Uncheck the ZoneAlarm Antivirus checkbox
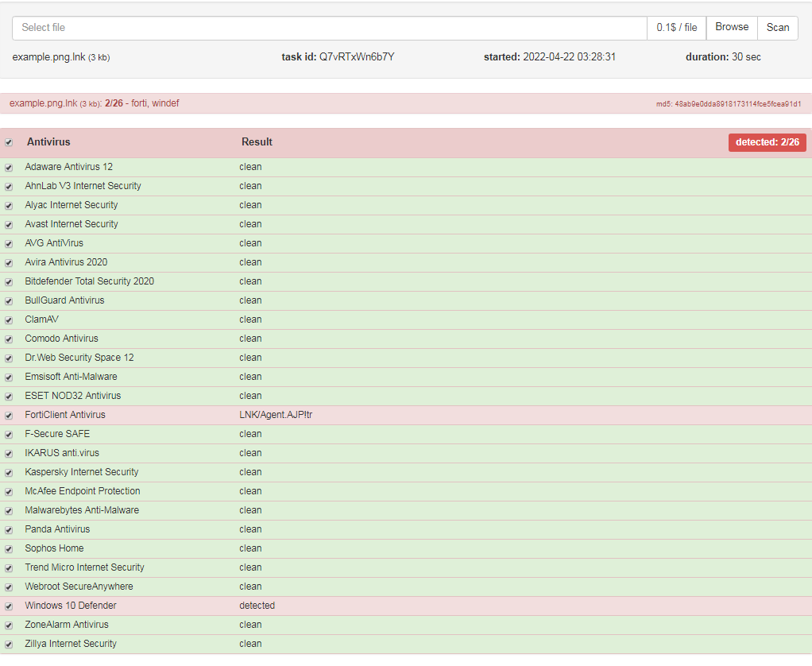This screenshot has width=812, height=666. point(9,625)
